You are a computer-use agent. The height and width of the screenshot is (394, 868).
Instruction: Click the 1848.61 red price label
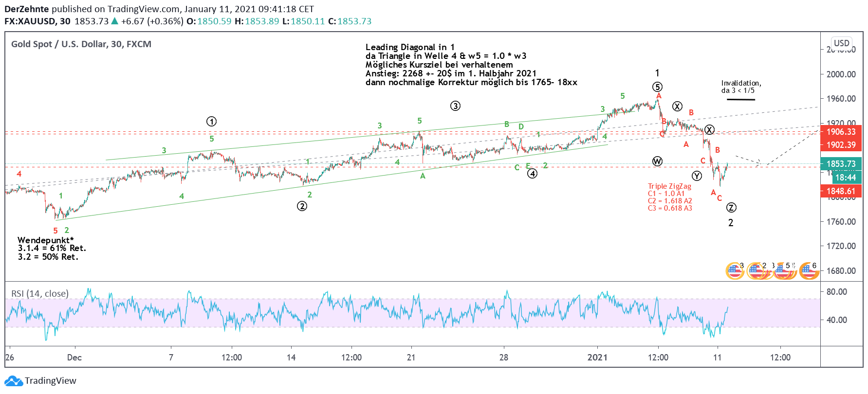tap(841, 191)
